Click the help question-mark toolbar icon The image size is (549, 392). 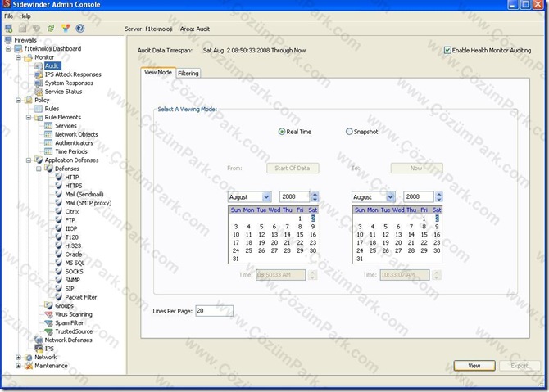click(x=80, y=29)
